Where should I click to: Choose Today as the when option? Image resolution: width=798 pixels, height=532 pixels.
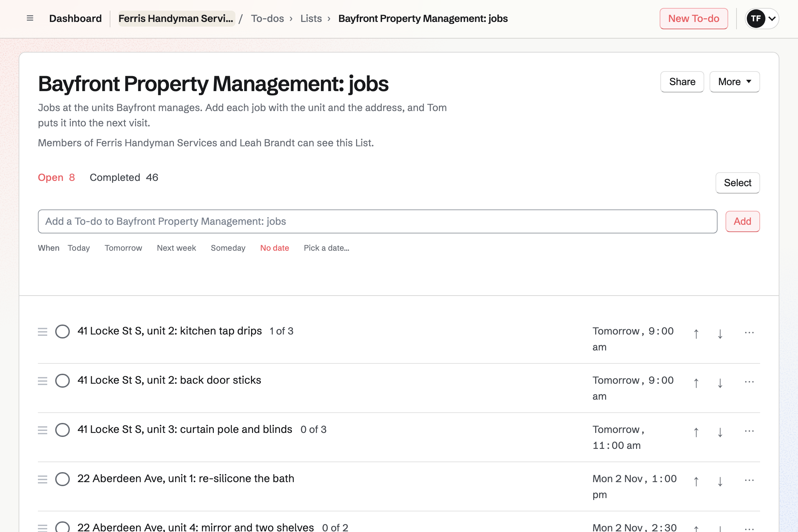(x=79, y=248)
